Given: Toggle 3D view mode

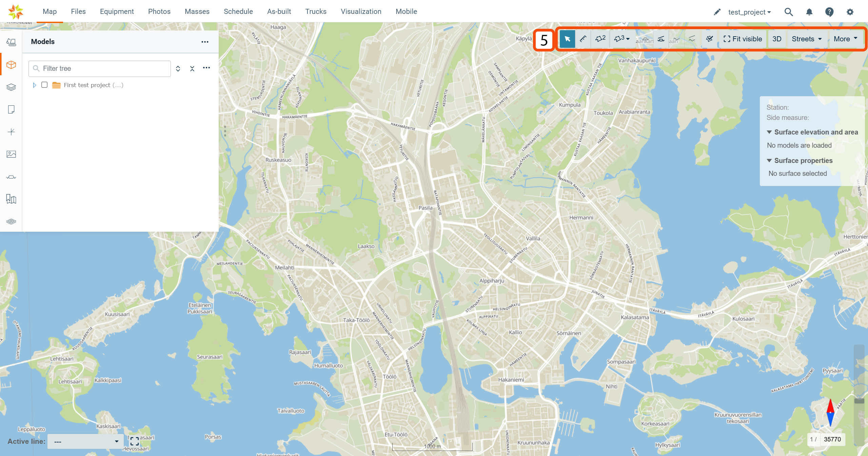Looking at the screenshot, I should (x=776, y=39).
